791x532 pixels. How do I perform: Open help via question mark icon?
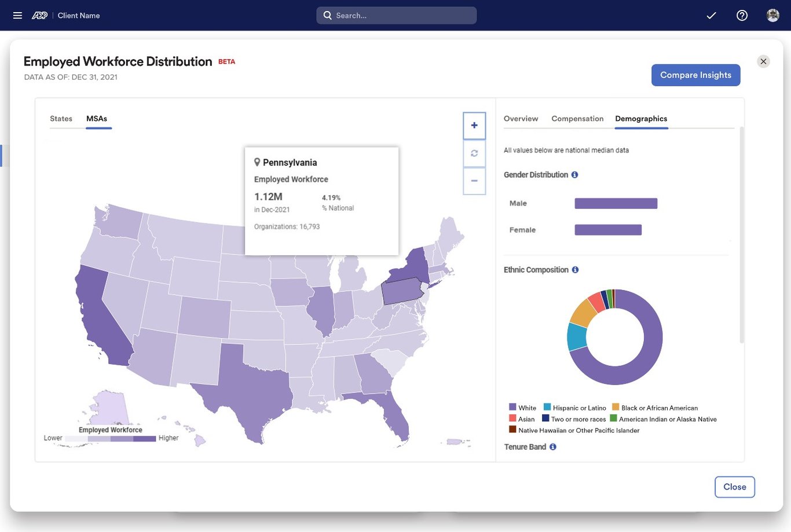tap(742, 15)
